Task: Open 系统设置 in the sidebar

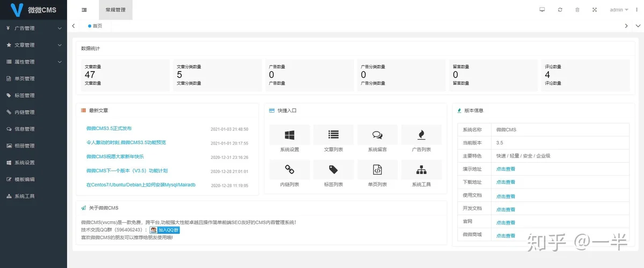Action: pyautogui.click(x=33, y=162)
